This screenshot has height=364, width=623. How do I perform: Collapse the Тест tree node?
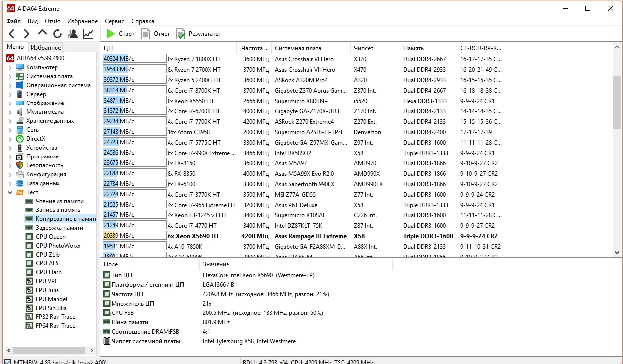[x=10, y=192]
